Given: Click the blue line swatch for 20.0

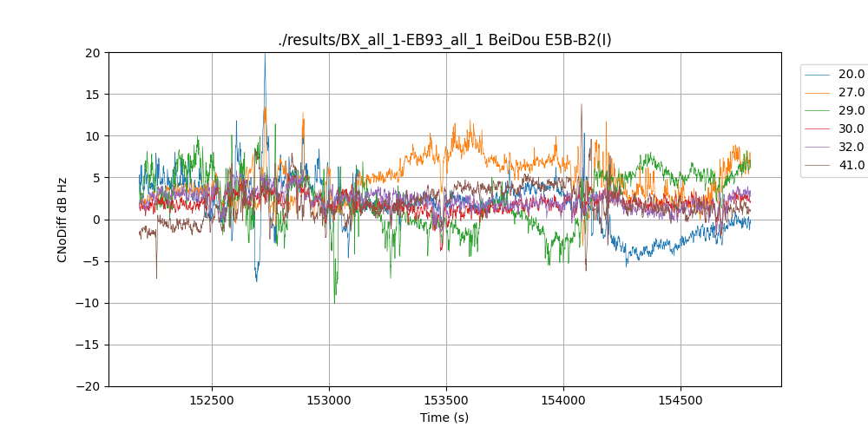Looking at the screenshot, I should (x=818, y=75).
